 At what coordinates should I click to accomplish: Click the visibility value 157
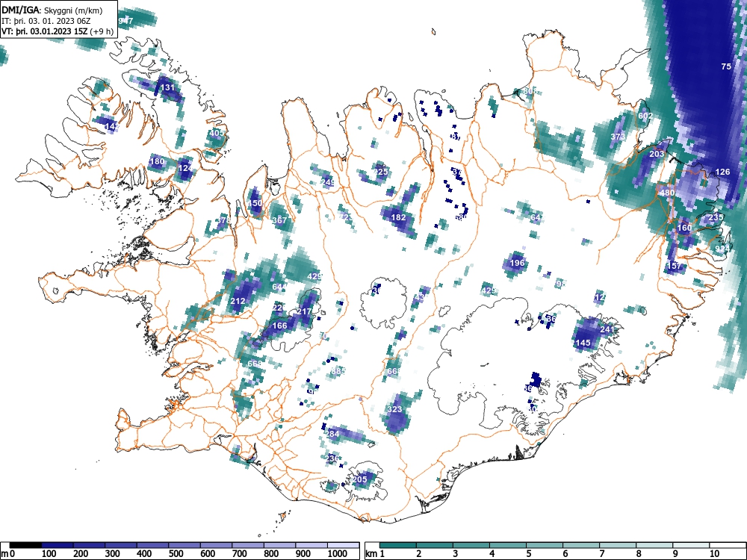(x=674, y=267)
